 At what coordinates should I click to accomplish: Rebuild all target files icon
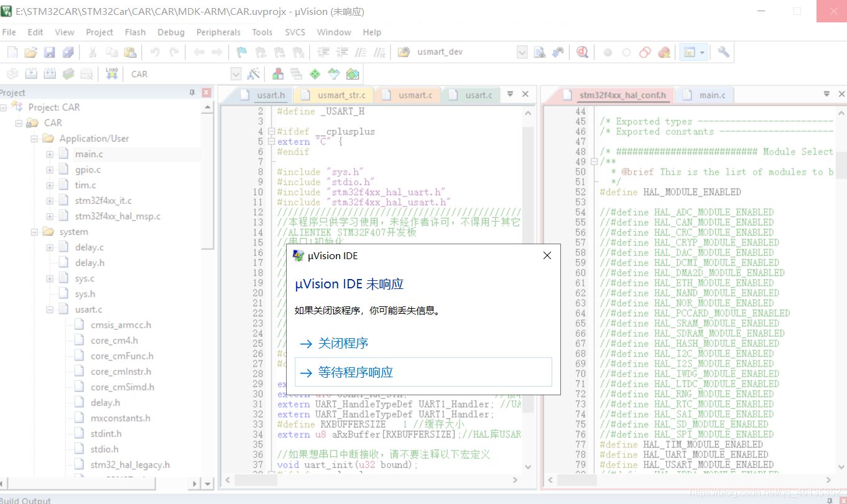click(x=49, y=74)
